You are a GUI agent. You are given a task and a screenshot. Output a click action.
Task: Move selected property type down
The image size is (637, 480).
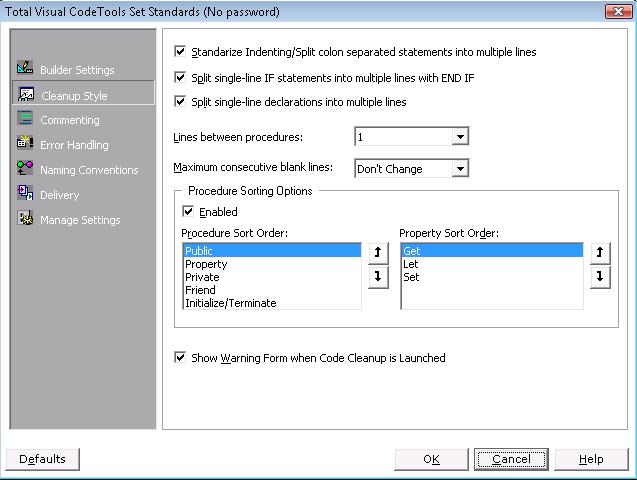(600, 277)
